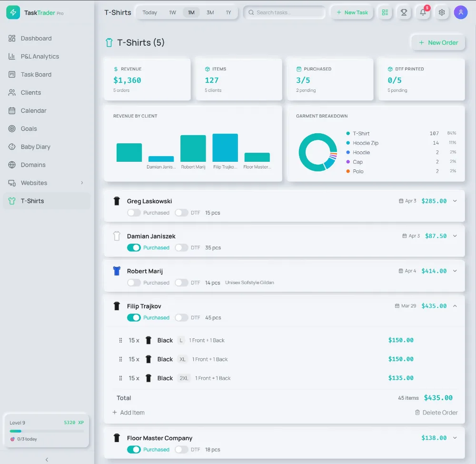Expand the Websites sidebar submenu
Viewport: 476px width, 464px height.
point(82,183)
